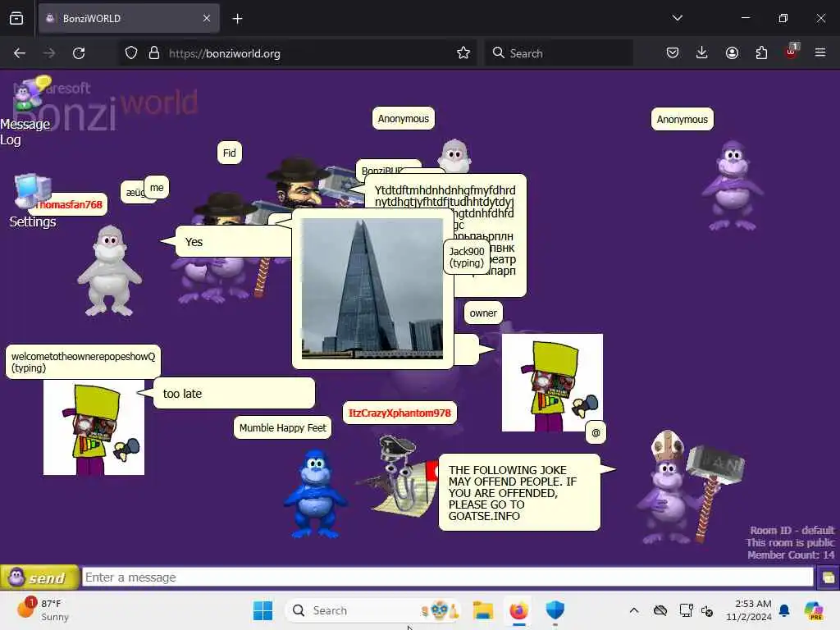Click the owner name tag

tap(483, 313)
